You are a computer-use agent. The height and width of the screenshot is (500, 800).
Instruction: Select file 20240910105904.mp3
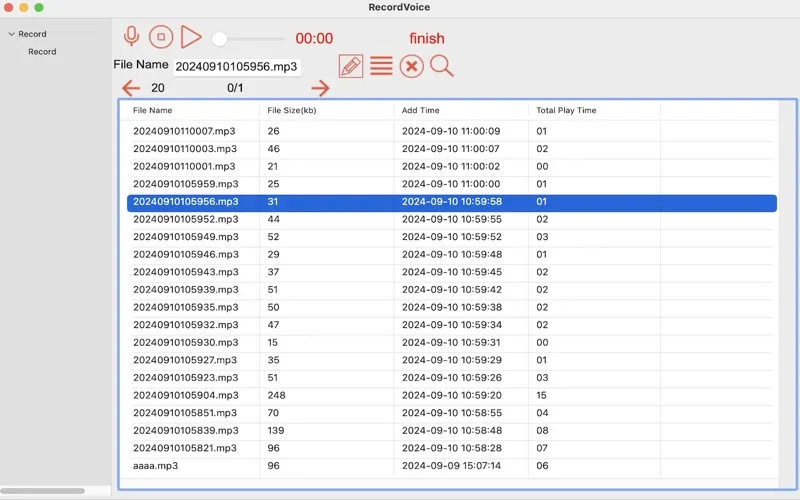(186, 395)
